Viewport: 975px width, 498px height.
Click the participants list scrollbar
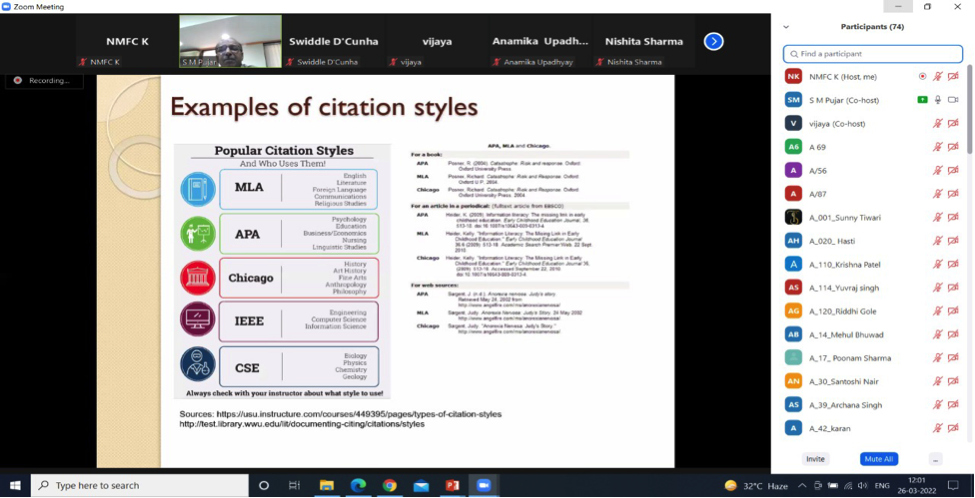[969, 110]
